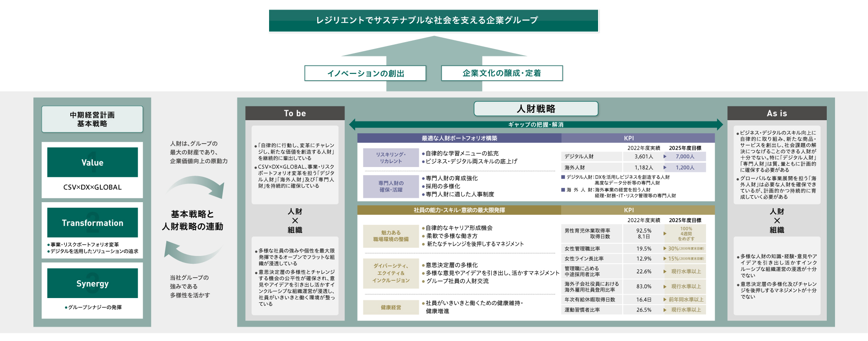Click the 26.5% value
This screenshot has width=868, height=341.
644,310
